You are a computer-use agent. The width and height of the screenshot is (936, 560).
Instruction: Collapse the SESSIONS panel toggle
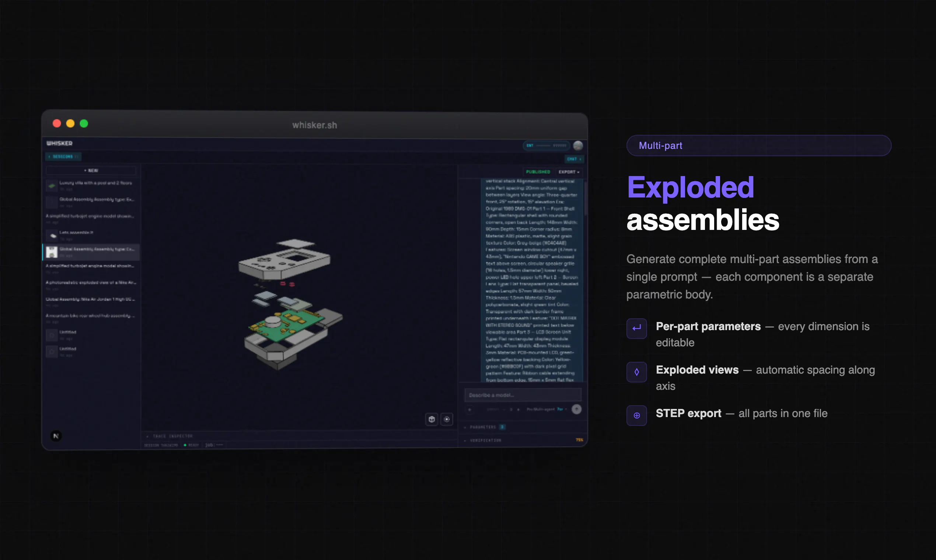pos(63,157)
